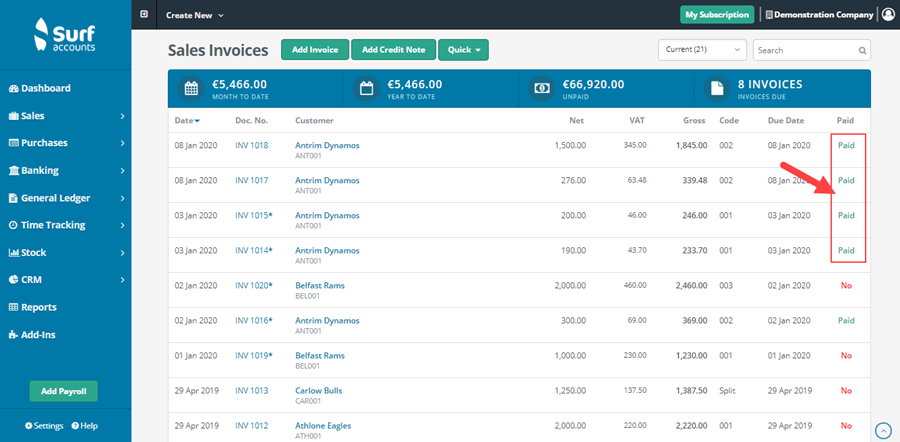Open the Dashboard menu item
The width and height of the screenshot is (900, 442).
point(40,88)
